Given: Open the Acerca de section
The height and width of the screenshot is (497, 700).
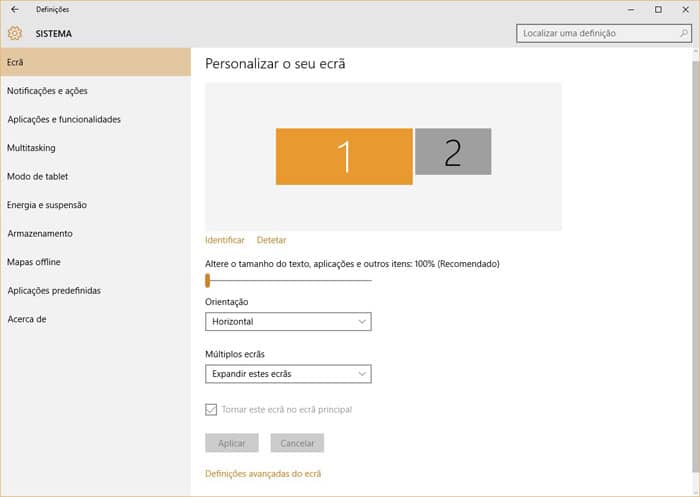Looking at the screenshot, I should pos(95,319).
